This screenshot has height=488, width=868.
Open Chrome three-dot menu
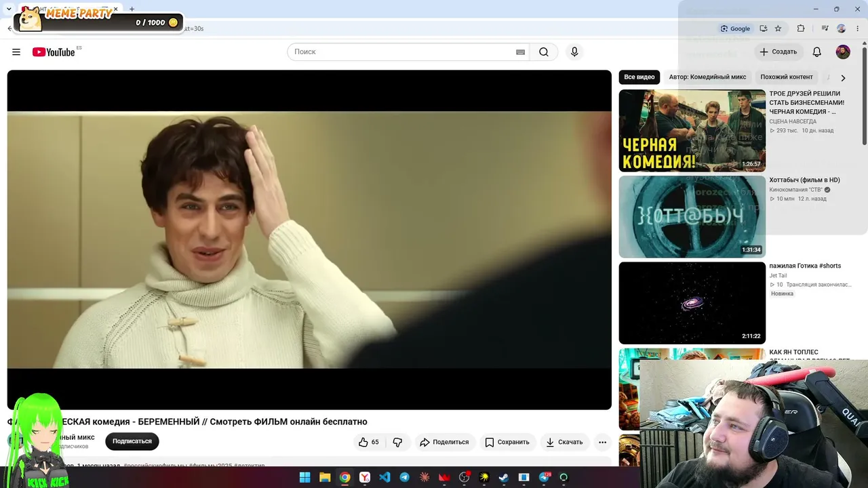point(858,28)
